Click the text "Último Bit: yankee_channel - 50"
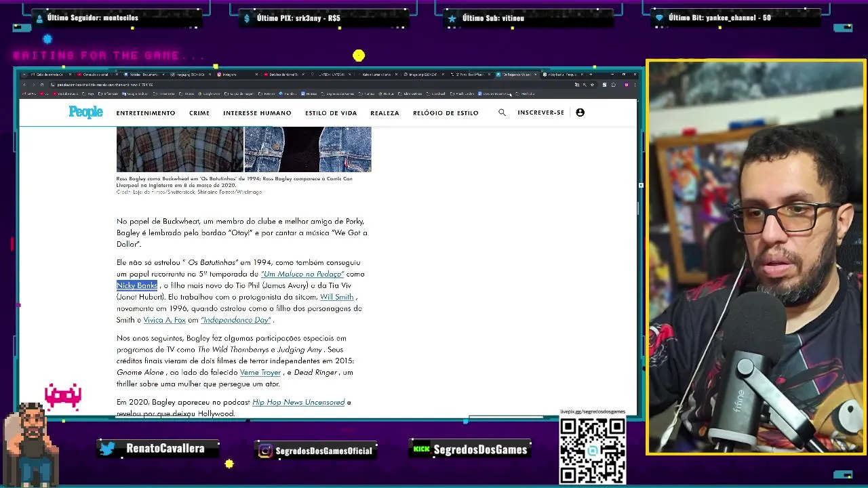The width and height of the screenshot is (868, 488). click(x=719, y=18)
